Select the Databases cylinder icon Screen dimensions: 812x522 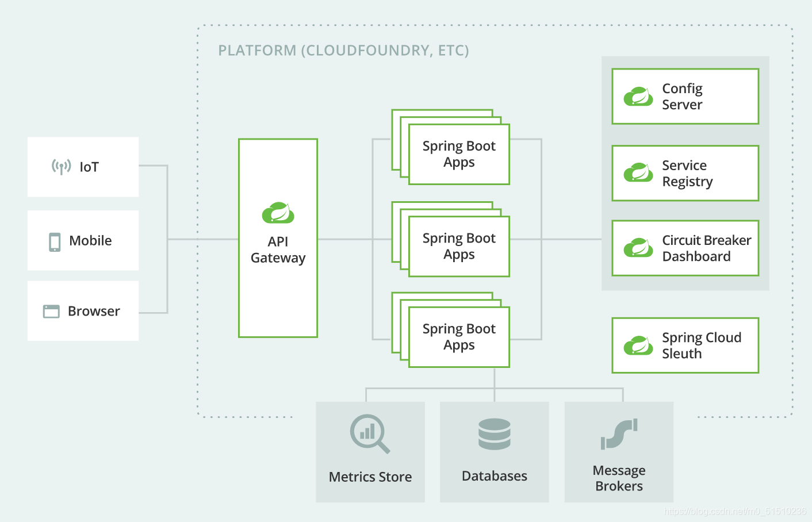(495, 434)
